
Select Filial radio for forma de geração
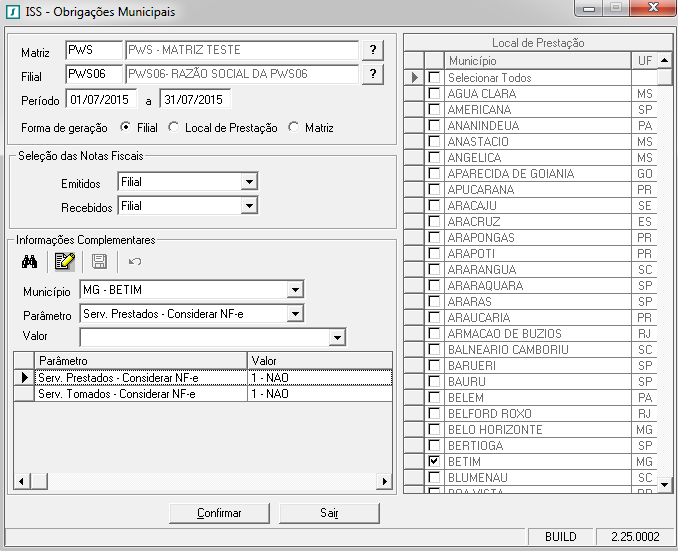[x=125, y=127]
